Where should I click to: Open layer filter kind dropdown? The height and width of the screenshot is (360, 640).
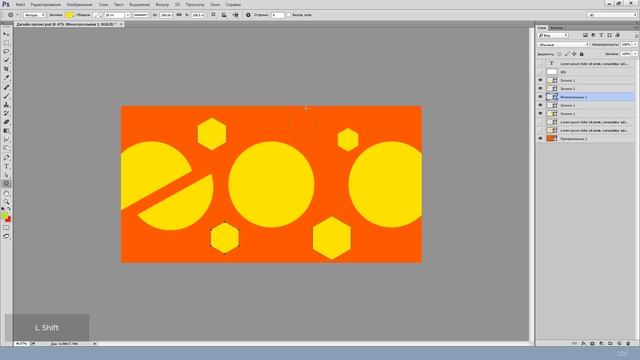(x=553, y=36)
